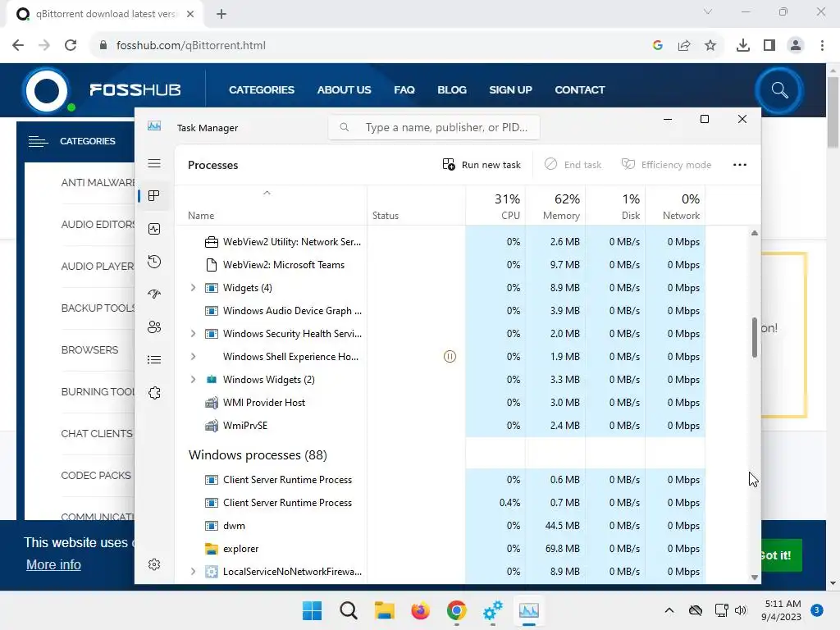This screenshot has width=840, height=630.
Task: Click Task Manager scroll up arrow
Action: (755, 233)
